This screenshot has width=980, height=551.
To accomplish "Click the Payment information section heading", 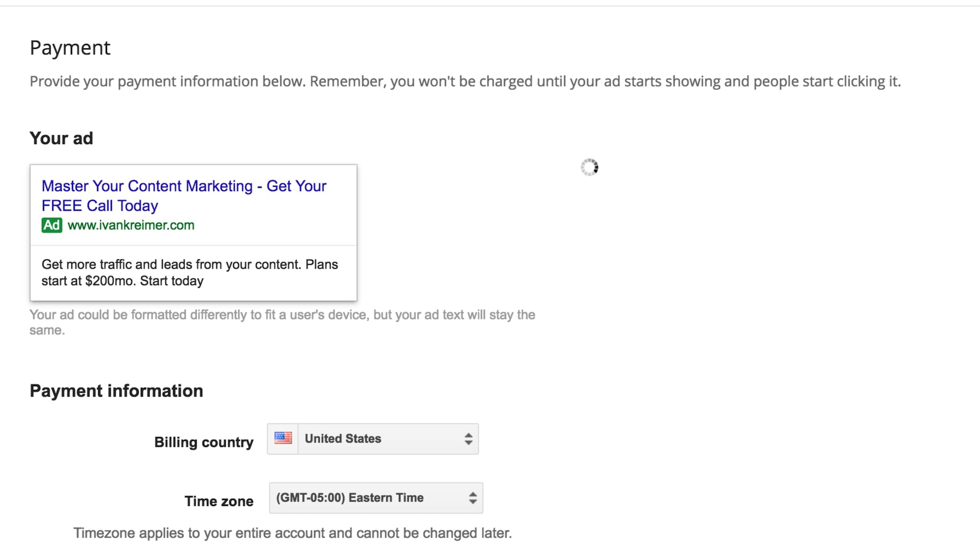I will click(117, 390).
